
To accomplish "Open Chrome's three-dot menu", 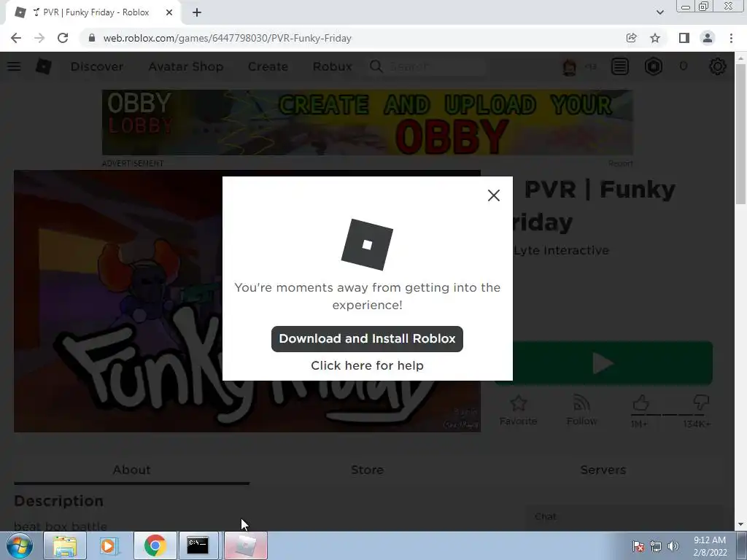I will coord(731,38).
